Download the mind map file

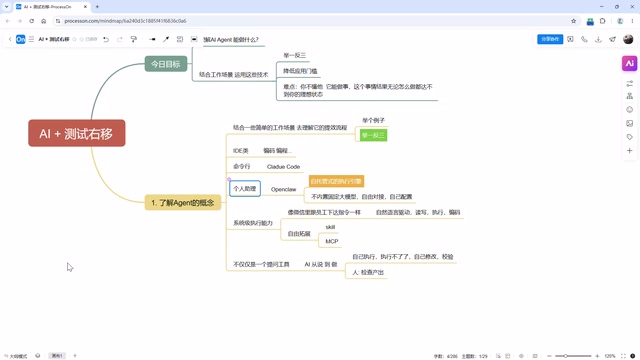[598, 39]
